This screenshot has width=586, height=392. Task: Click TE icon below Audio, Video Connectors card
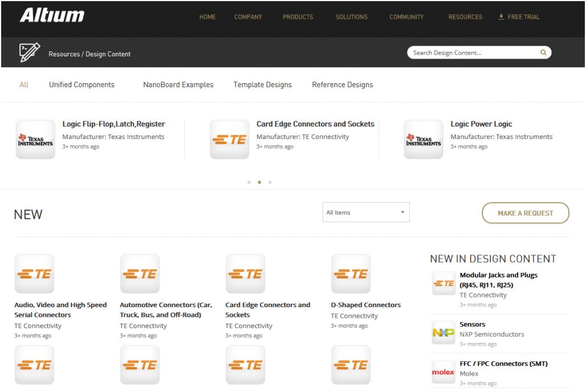tap(34, 365)
